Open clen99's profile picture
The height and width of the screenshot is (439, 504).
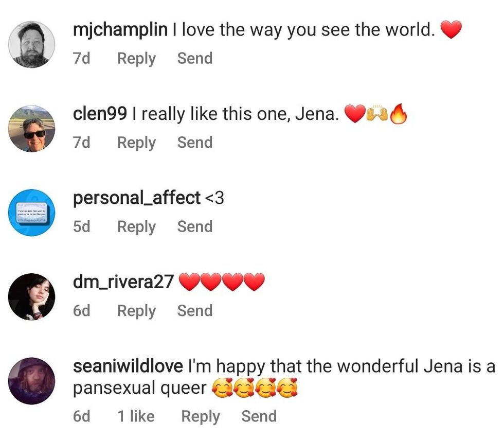pos(32,129)
